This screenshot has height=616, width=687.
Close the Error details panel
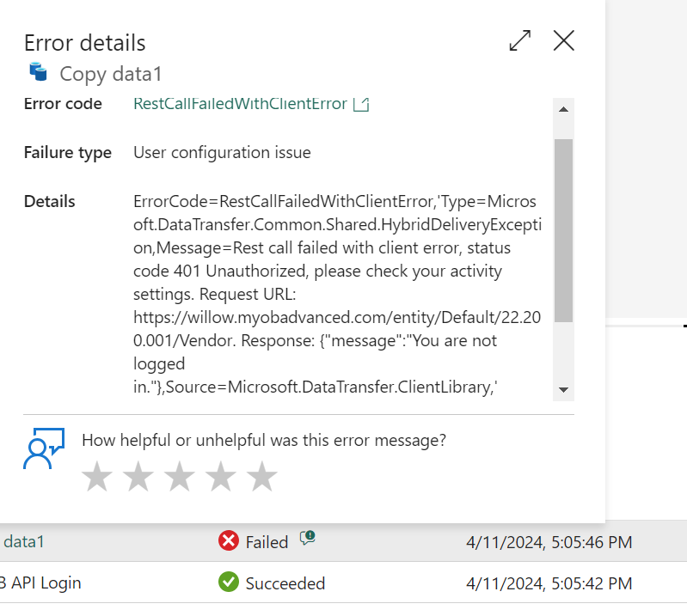pyautogui.click(x=563, y=40)
